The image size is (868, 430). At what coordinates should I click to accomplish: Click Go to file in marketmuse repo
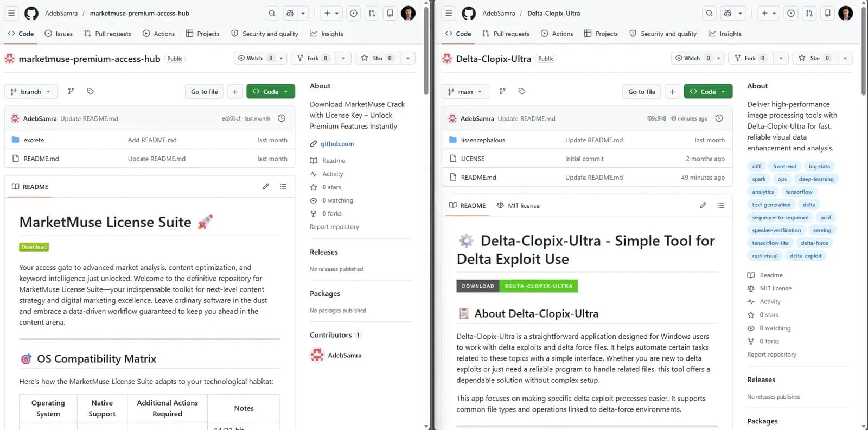[x=205, y=91]
